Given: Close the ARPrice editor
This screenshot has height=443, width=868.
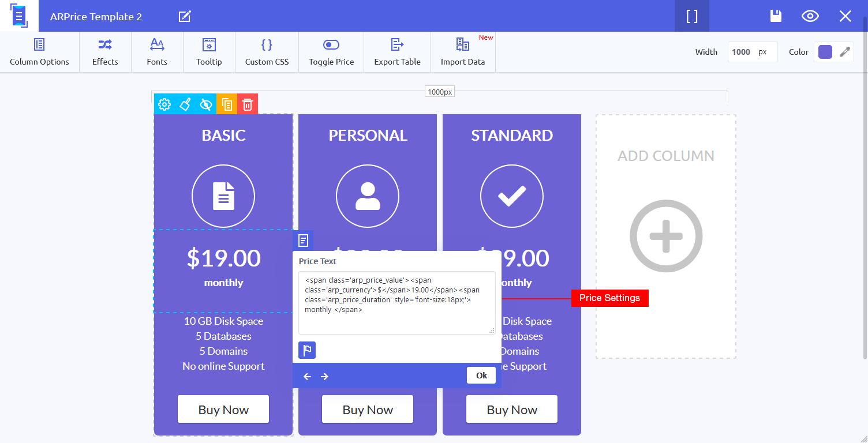Looking at the screenshot, I should pyautogui.click(x=845, y=16).
